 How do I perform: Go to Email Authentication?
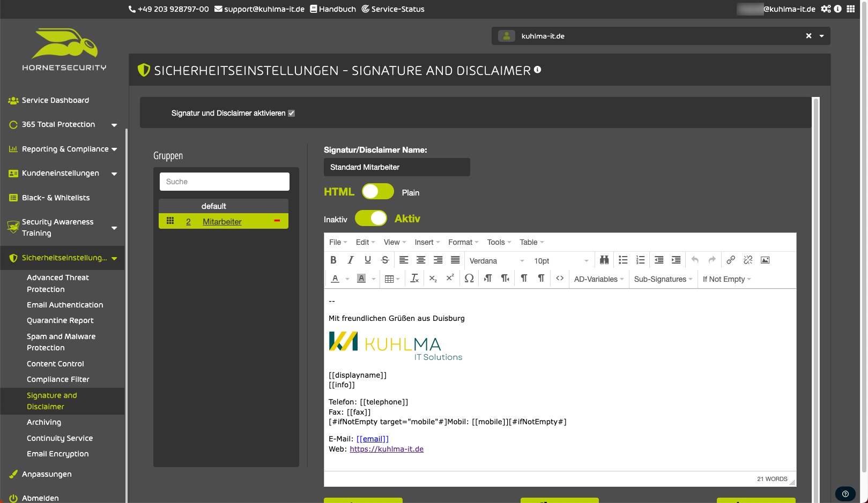click(x=65, y=305)
